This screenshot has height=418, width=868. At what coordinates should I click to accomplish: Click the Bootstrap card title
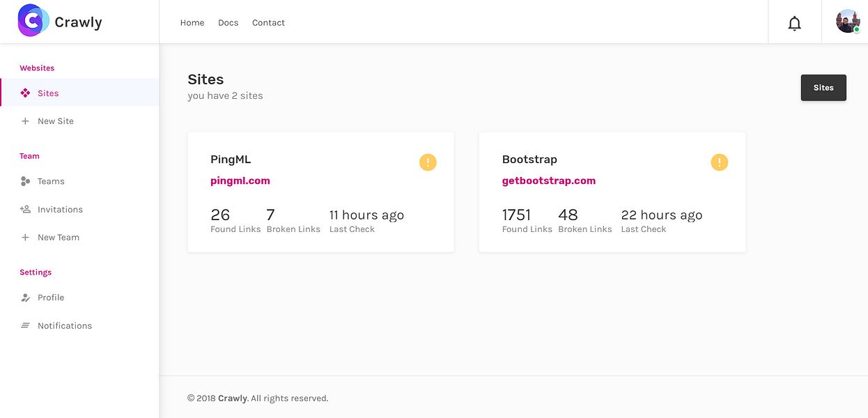pyautogui.click(x=529, y=160)
